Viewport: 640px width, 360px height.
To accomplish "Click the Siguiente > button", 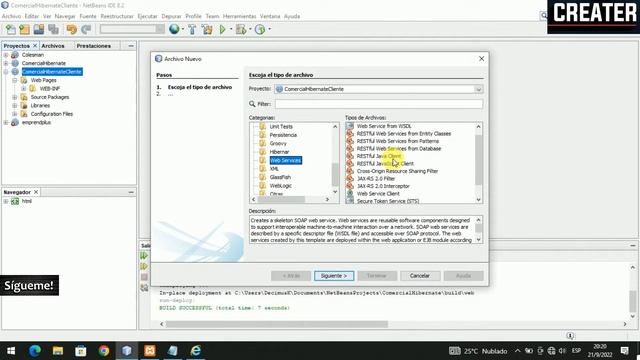I will click(334, 276).
